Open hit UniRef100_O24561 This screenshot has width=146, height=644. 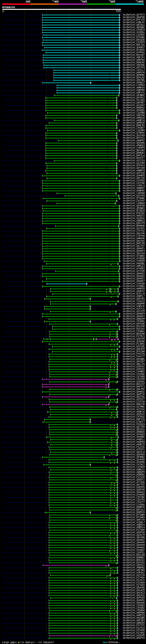[x=134, y=32]
